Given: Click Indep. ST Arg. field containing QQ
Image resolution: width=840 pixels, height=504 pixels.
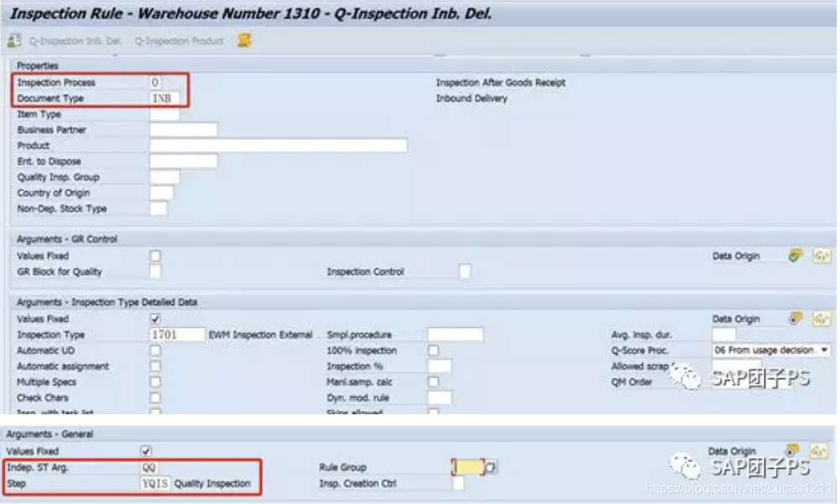Looking at the screenshot, I should click(149, 468).
